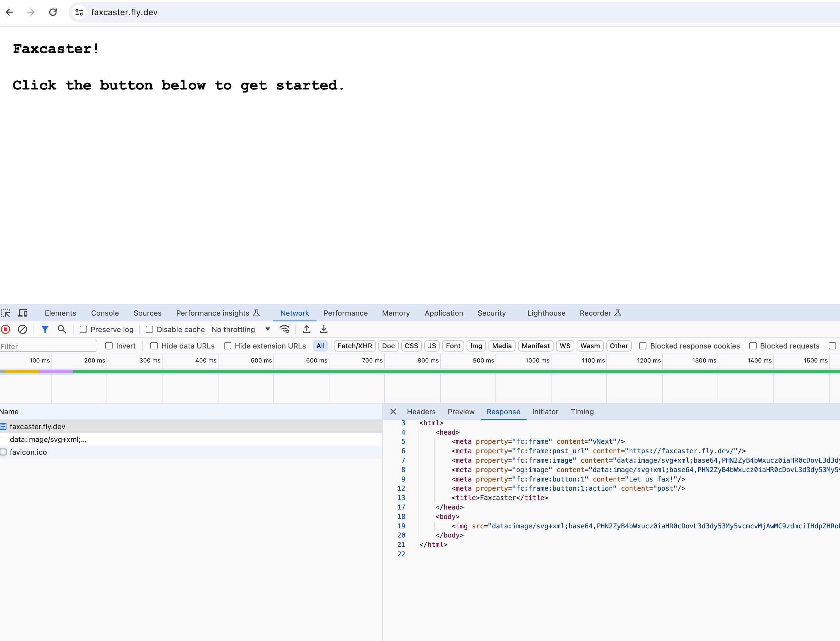Check the Invert filter checkbox
The height and width of the screenshot is (641, 840).
(x=109, y=346)
